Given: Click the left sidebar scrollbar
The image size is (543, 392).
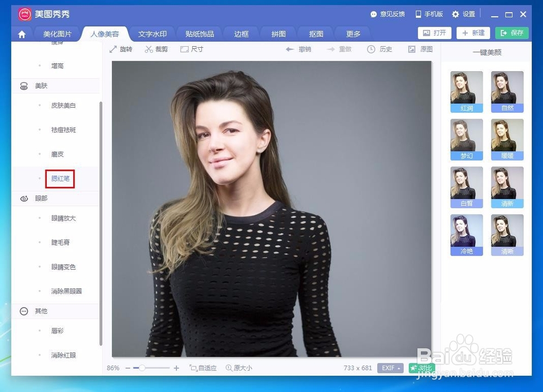Looking at the screenshot, I should point(101,223).
